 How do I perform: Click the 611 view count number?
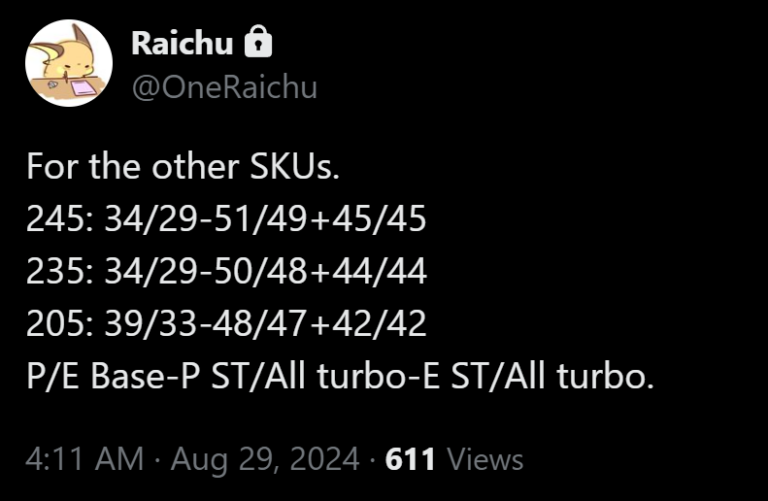pos(410,459)
